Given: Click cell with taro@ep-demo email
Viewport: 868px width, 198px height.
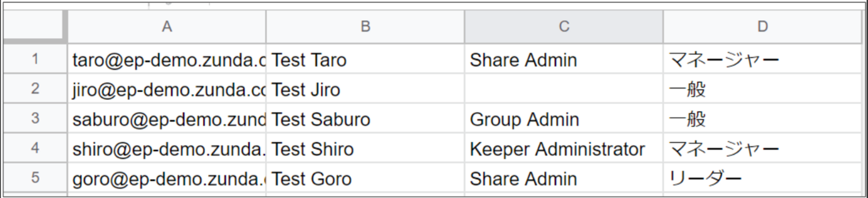Looking at the screenshot, I should tap(167, 59).
